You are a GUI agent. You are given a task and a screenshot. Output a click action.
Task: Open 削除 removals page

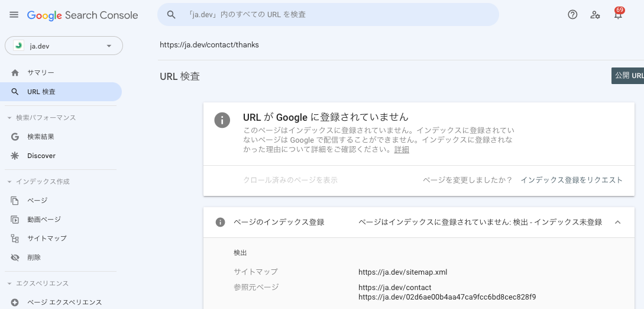tap(34, 257)
